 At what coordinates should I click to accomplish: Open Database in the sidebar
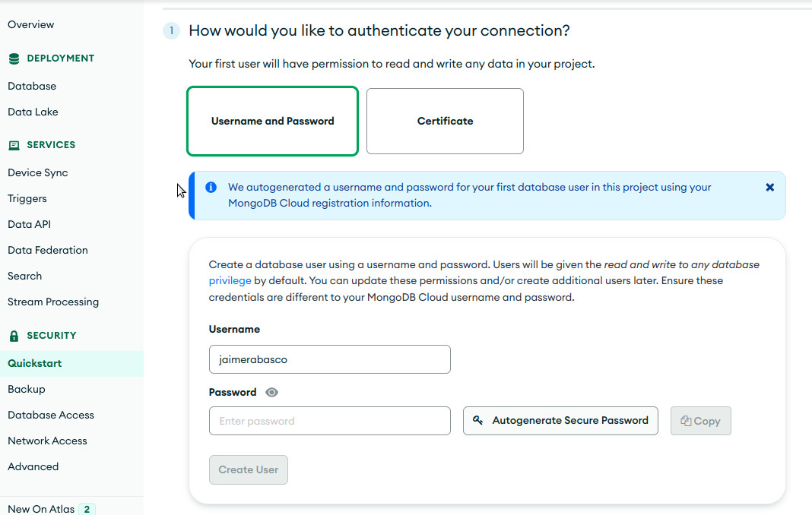pos(32,86)
